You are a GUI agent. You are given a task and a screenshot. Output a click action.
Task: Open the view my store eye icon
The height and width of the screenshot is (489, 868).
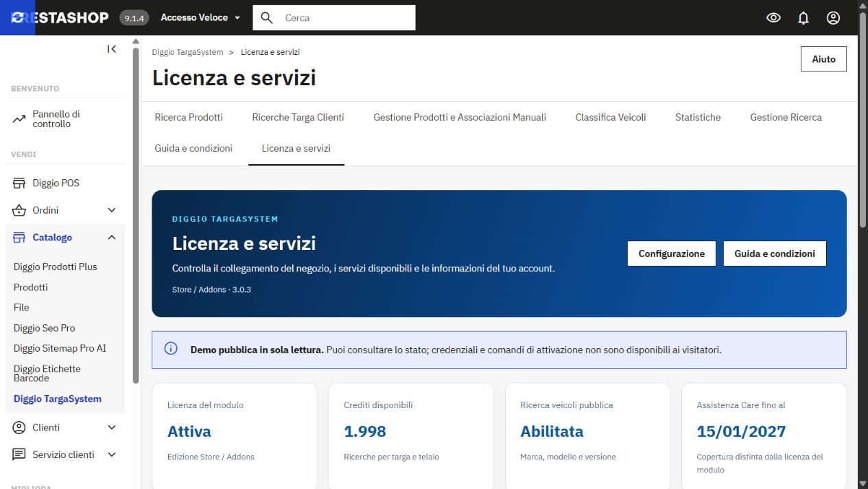coord(773,18)
